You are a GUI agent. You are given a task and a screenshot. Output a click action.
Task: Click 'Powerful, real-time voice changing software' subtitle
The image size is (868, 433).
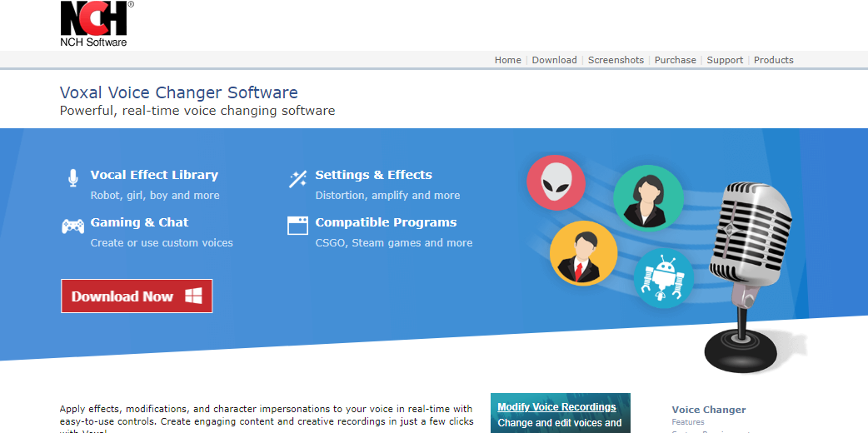point(197,110)
